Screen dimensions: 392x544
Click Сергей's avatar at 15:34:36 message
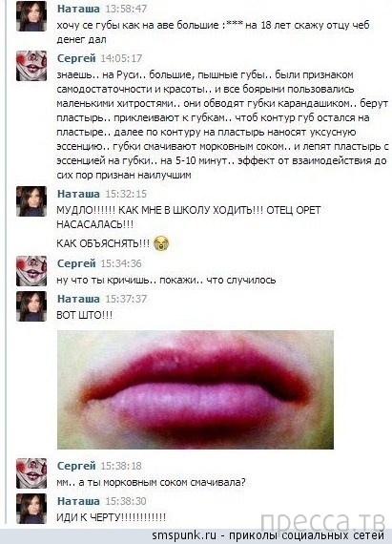31,271
